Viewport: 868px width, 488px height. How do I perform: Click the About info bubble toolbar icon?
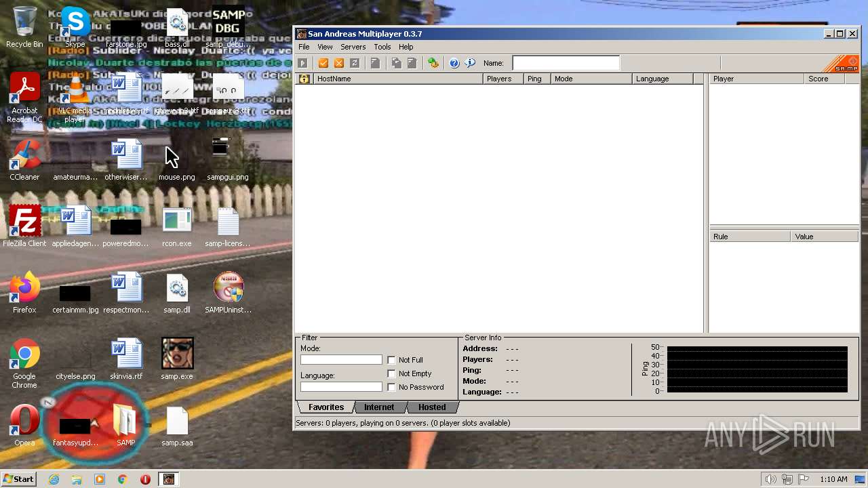(470, 63)
